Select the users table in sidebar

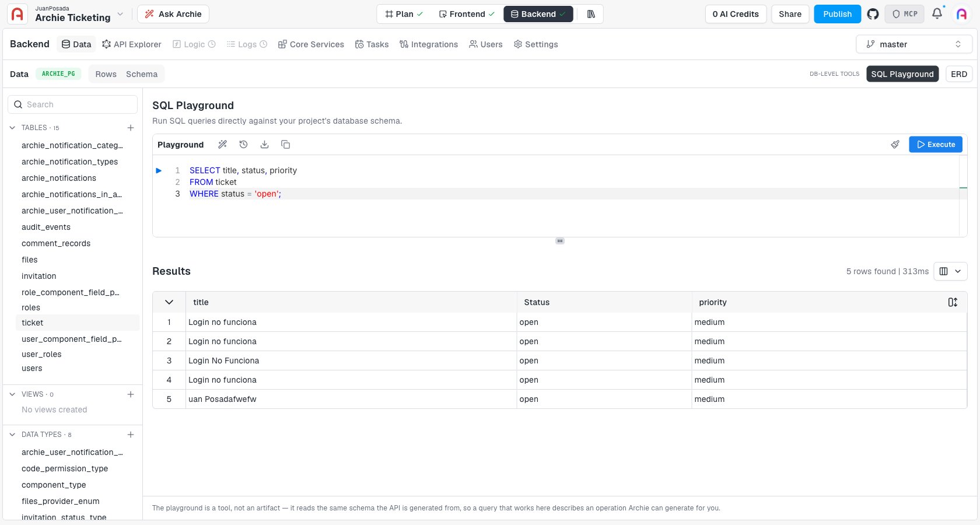click(32, 369)
